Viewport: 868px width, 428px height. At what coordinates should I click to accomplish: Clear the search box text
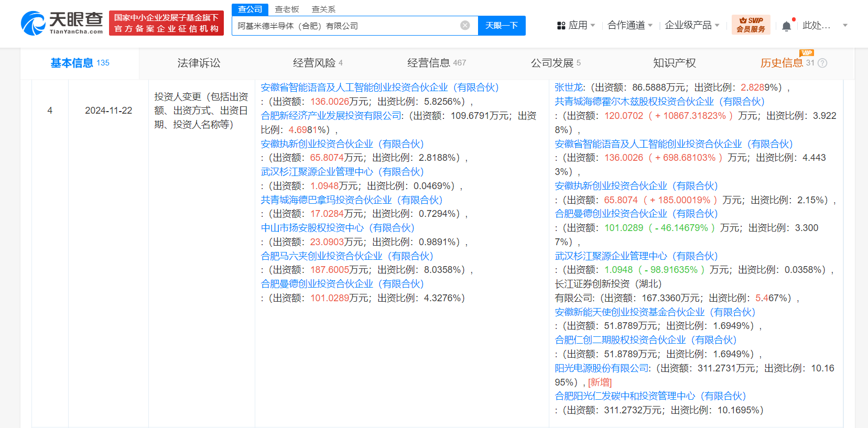click(465, 25)
